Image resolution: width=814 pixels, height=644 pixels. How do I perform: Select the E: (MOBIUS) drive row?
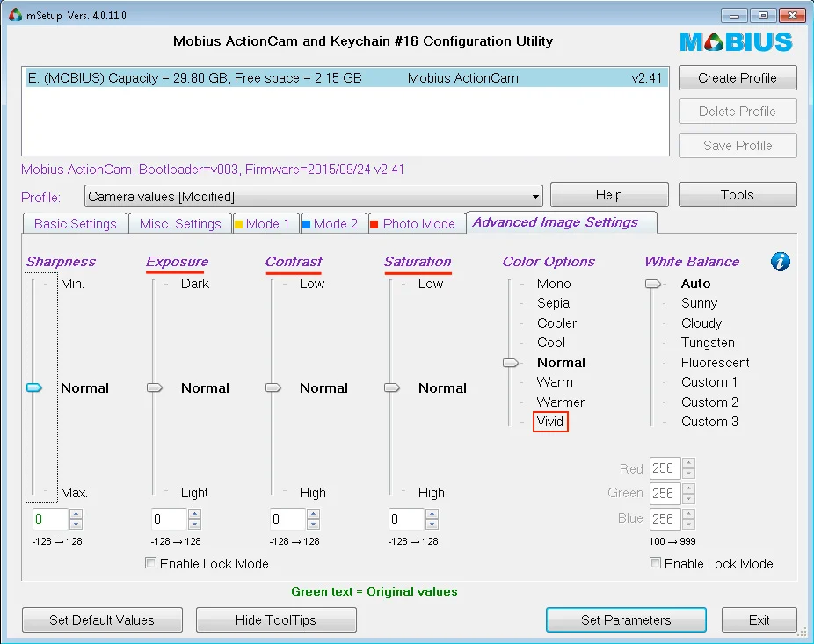click(345, 78)
